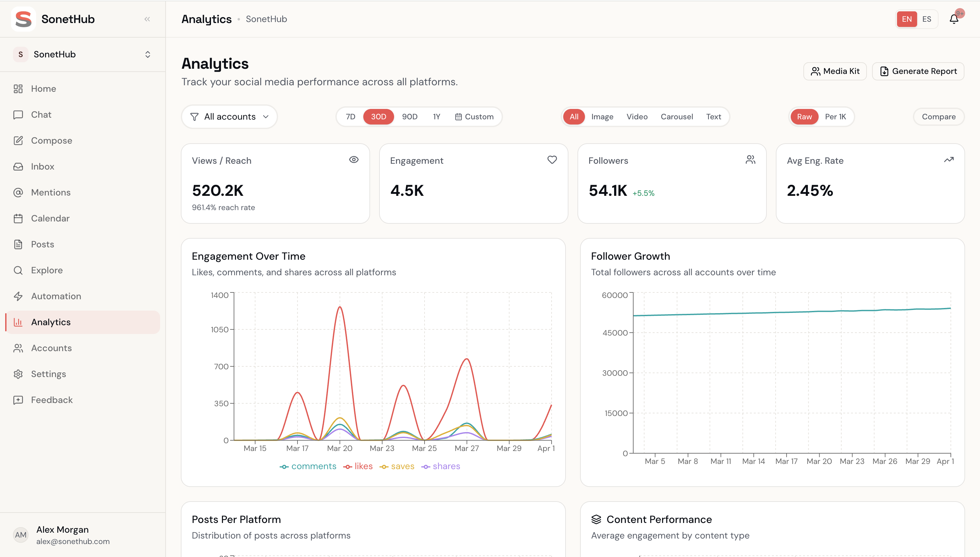Image resolution: width=980 pixels, height=557 pixels.
Task: Switch language to ES
Action: click(x=927, y=19)
